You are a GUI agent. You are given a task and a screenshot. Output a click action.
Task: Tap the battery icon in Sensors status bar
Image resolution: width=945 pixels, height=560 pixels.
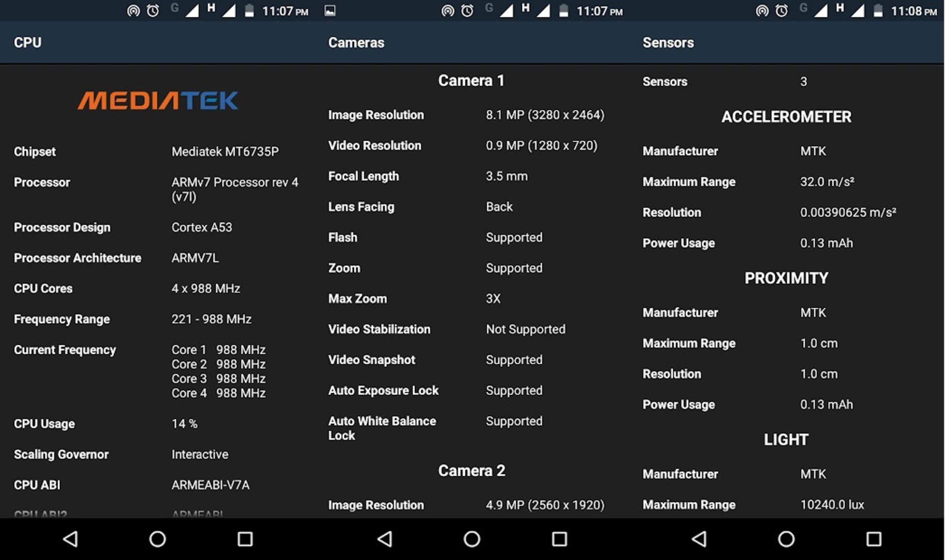tap(878, 10)
